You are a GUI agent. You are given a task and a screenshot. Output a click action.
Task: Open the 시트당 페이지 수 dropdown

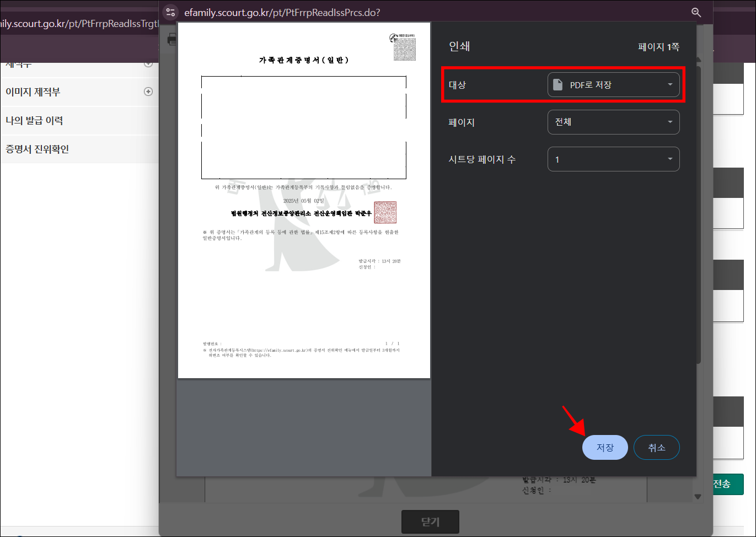[614, 159]
